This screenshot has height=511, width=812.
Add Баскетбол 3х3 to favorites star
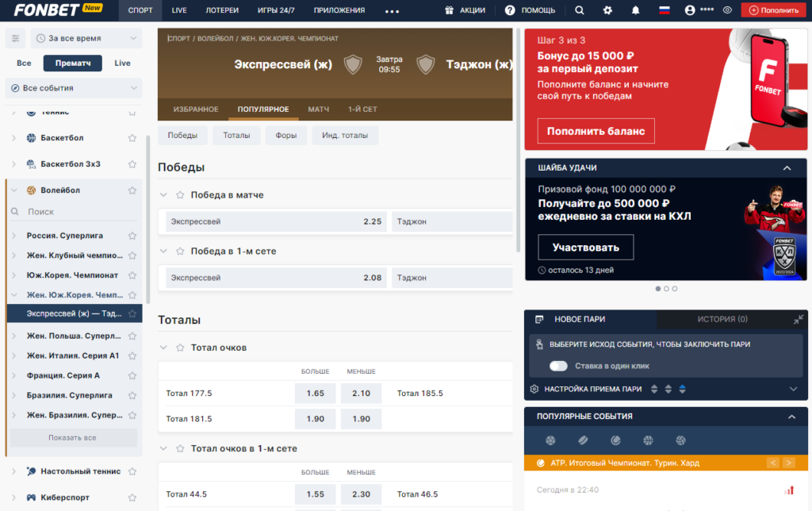pos(132,163)
